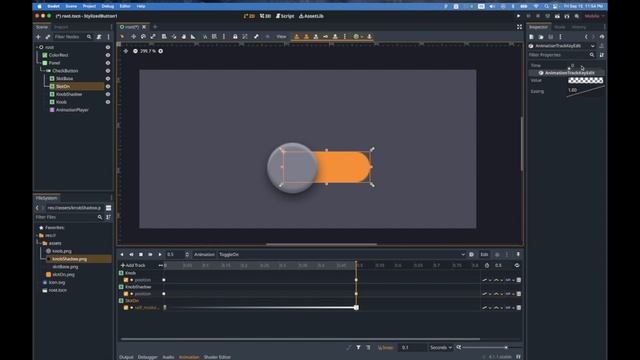Click the delete track icon on SlotOn track

point(519,307)
